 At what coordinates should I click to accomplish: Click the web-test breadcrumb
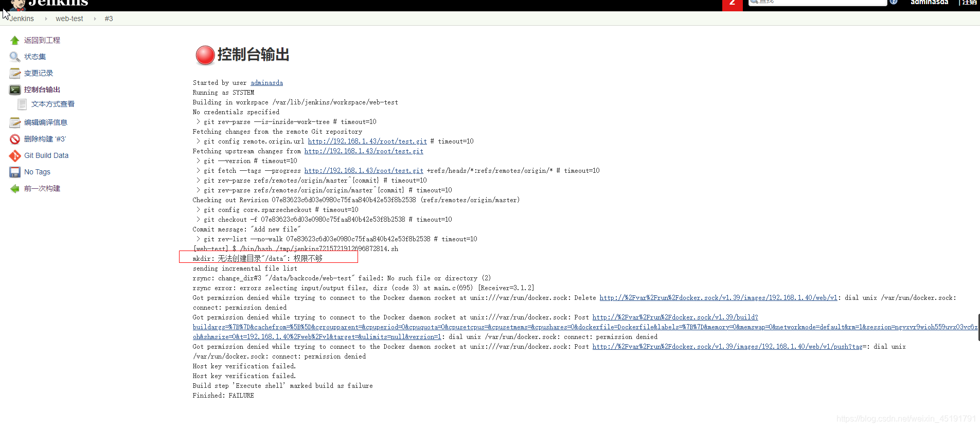click(x=69, y=19)
